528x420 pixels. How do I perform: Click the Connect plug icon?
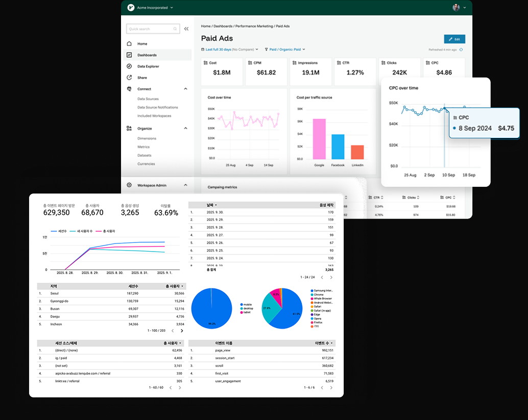point(129,89)
